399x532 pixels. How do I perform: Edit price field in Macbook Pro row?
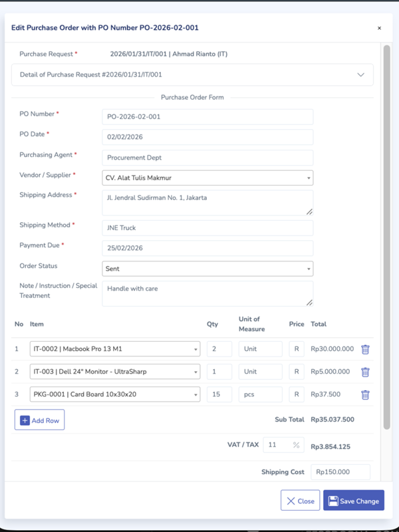click(x=297, y=348)
